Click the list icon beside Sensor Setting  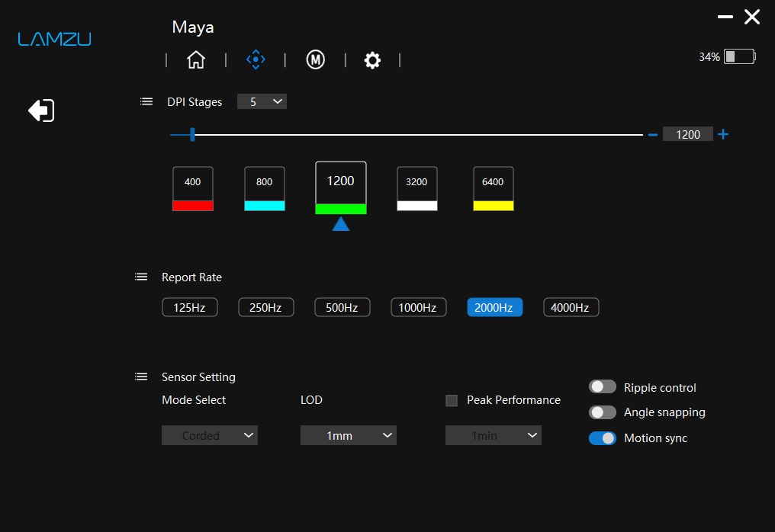click(141, 377)
